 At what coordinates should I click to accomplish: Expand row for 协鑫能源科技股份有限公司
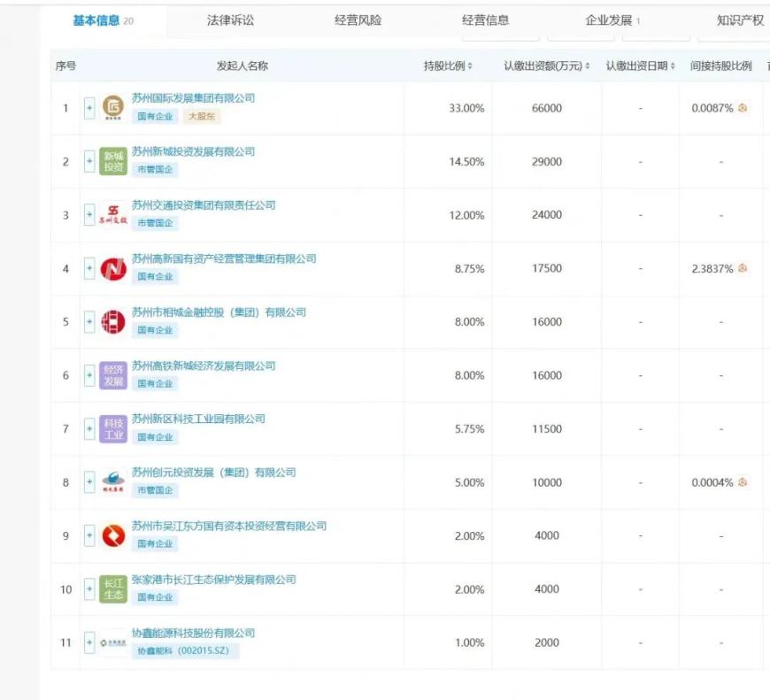tap(89, 642)
